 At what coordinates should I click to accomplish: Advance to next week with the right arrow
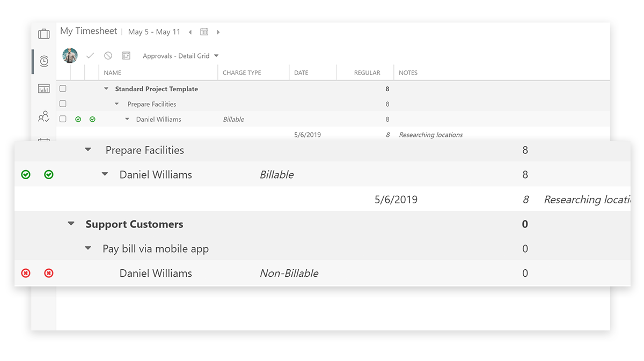[218, 32]
